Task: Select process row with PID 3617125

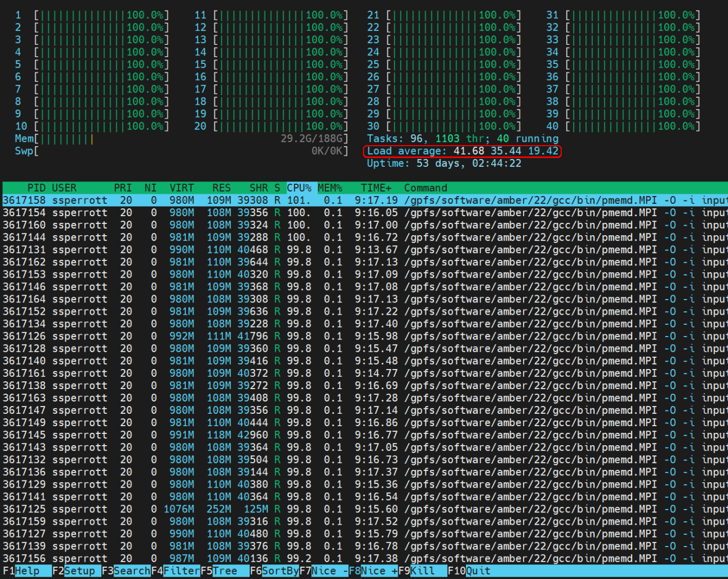Action: 365,509
